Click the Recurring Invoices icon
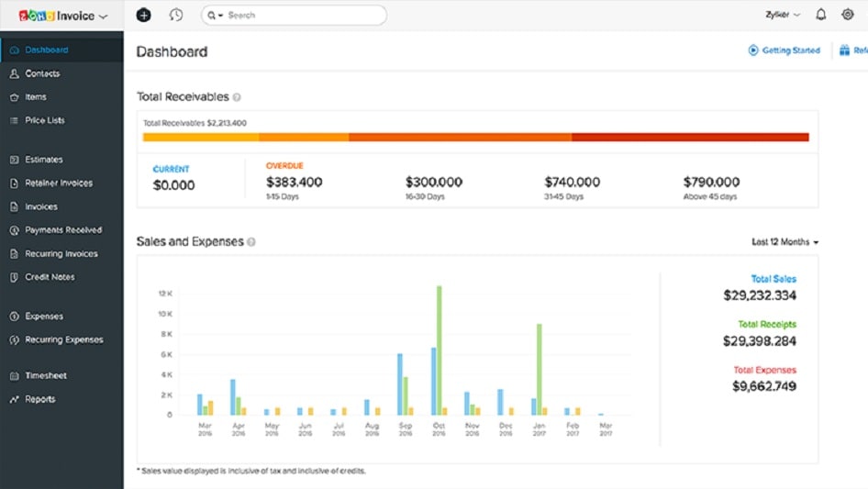 tap(15, 254)
